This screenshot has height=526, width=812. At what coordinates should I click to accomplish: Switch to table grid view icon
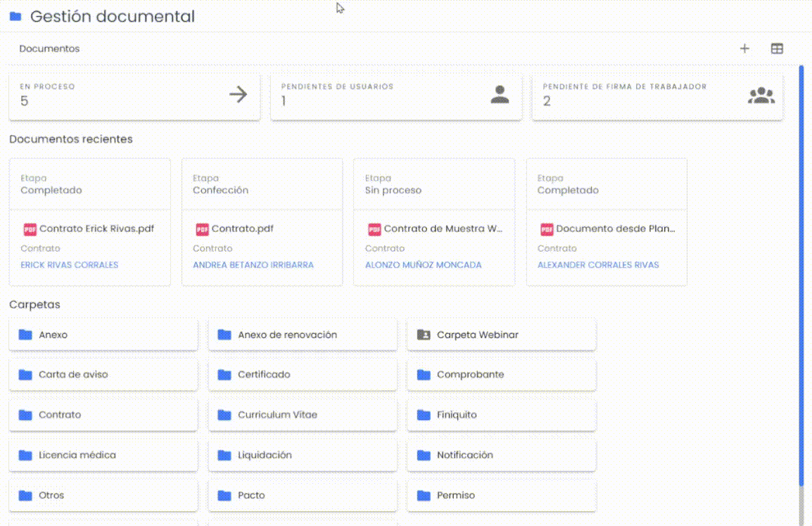point(777,49)
